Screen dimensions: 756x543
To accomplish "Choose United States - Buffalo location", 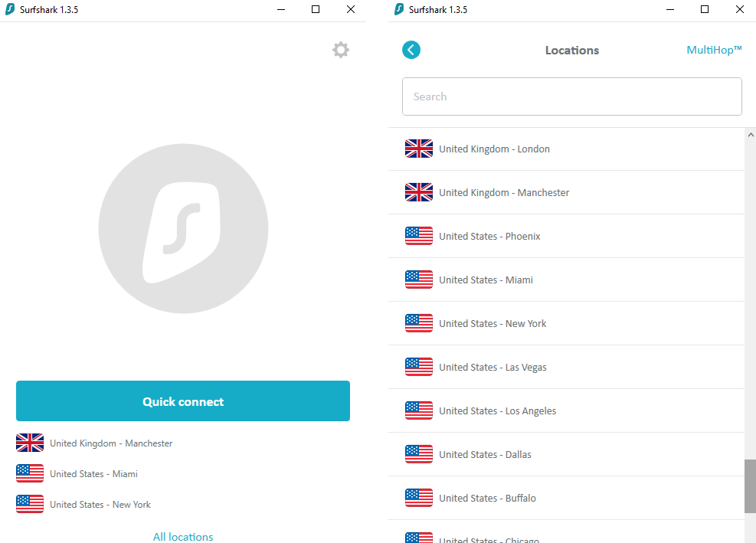I will (x=566, y=498).
